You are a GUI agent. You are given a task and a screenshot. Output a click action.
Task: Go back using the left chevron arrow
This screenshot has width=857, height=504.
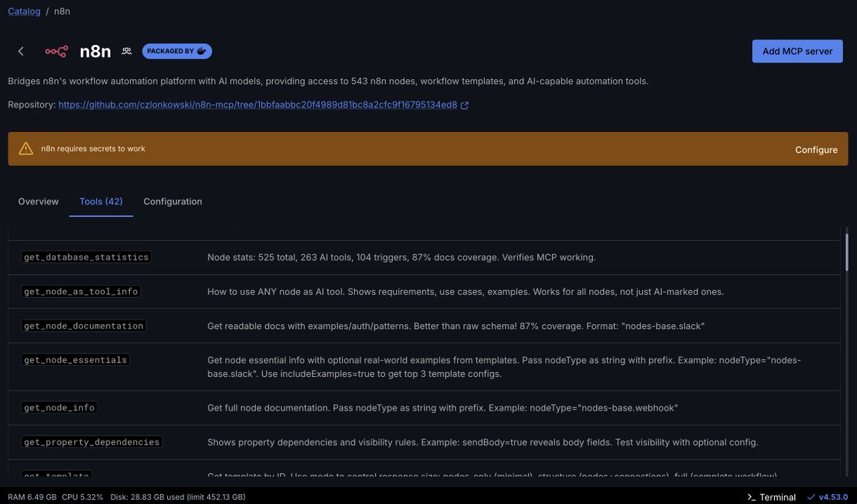click(x=21, y=51)
